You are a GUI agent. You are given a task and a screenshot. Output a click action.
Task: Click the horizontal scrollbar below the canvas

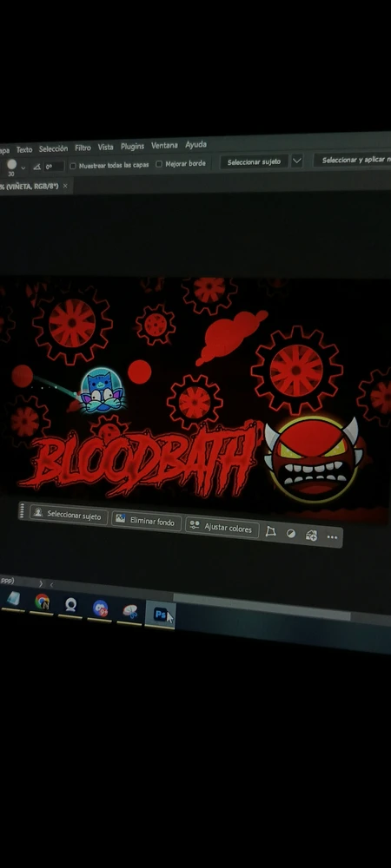(x=262, y=606)
